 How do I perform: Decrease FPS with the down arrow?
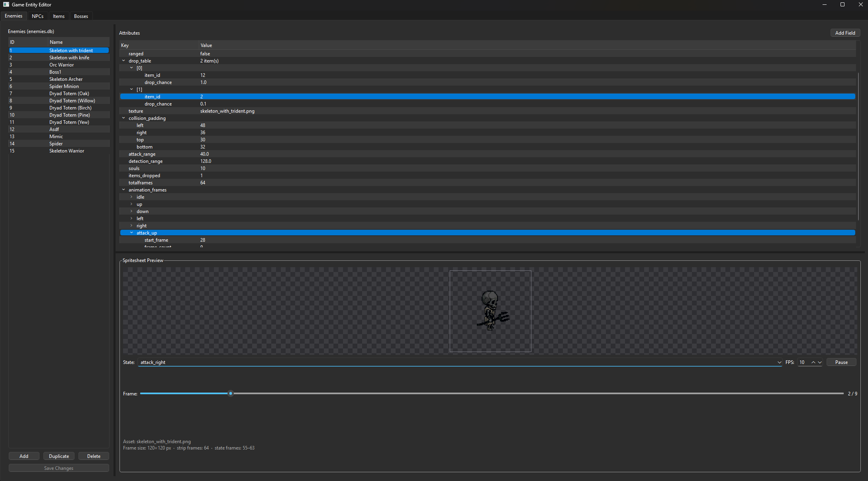tap(819, 362)
